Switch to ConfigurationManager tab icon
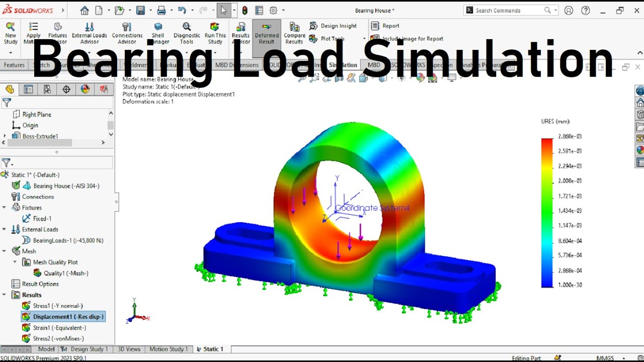This screenshot has height=362, width=644. click(x=47, y=89)
